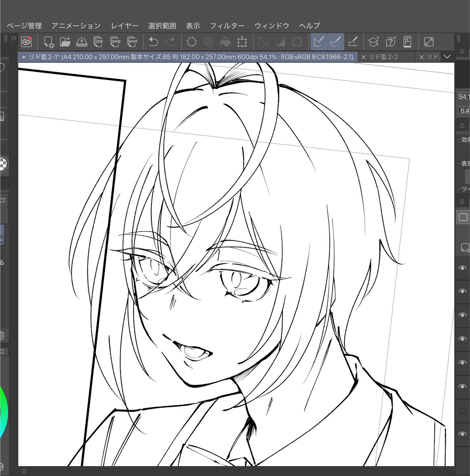The image size is (470, 476).
Task: Expand the left palette dock double-arrow
Action: (13, 38)
